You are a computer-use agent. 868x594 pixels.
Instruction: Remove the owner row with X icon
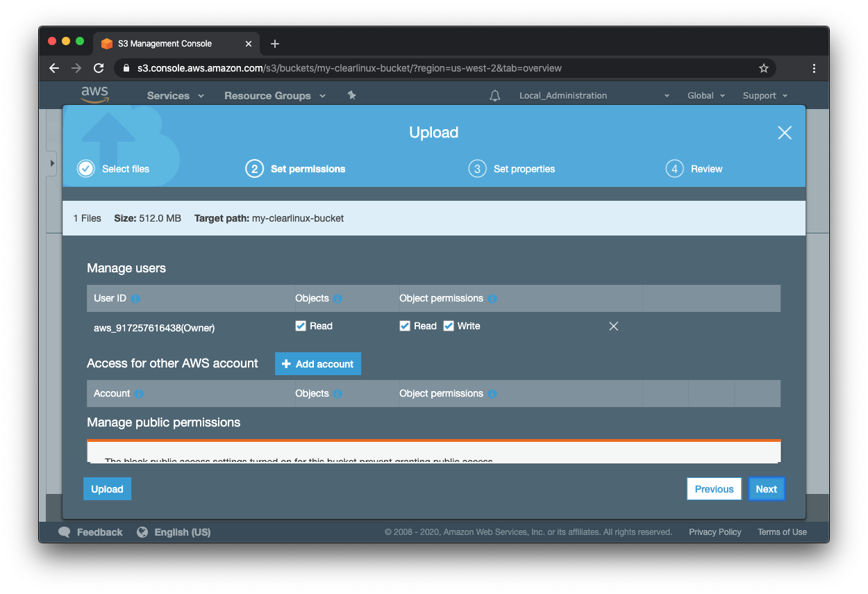613,326
